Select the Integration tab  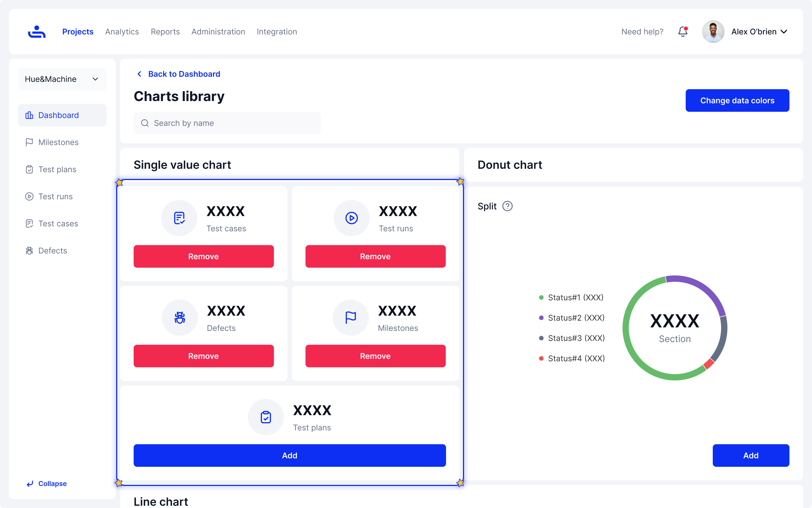tap(277, 32)
